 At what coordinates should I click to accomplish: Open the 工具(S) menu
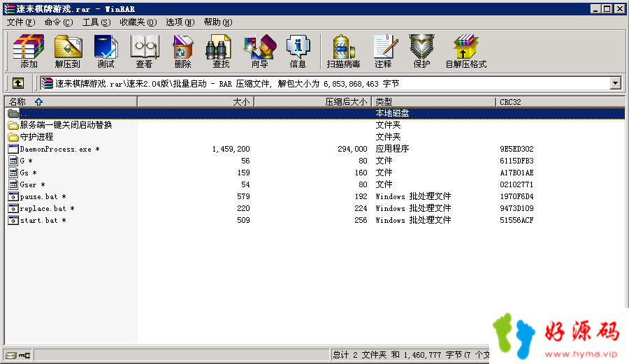[96, 22]
